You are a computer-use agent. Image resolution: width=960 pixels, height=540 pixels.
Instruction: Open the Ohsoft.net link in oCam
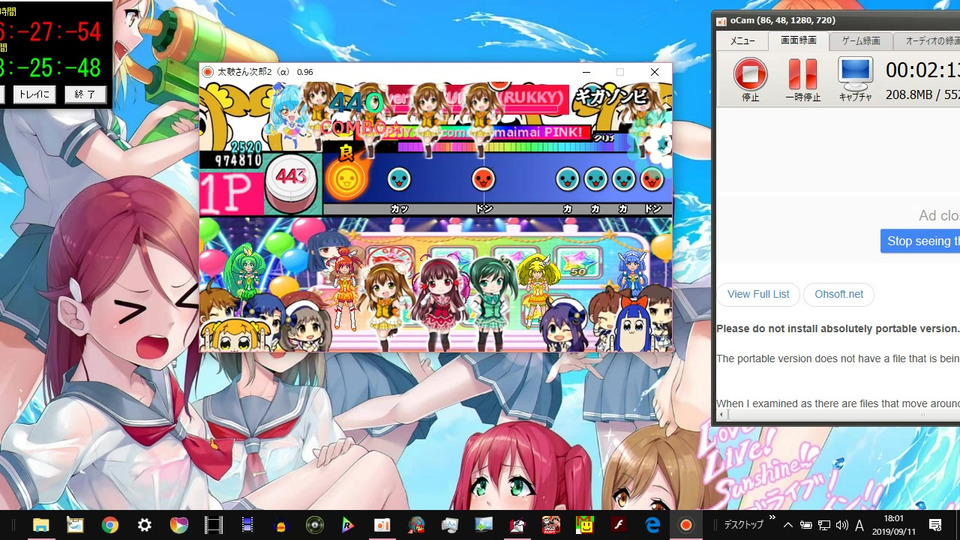[x=838, y=294]
